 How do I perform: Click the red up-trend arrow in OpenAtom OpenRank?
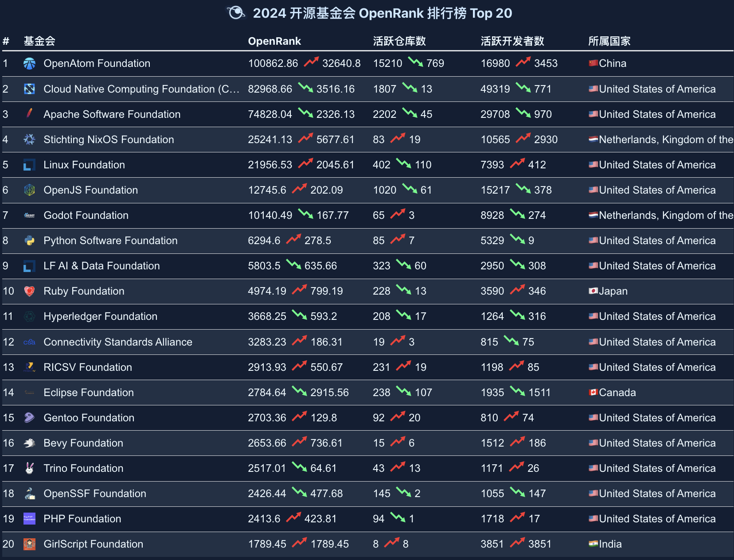[311, 62]
